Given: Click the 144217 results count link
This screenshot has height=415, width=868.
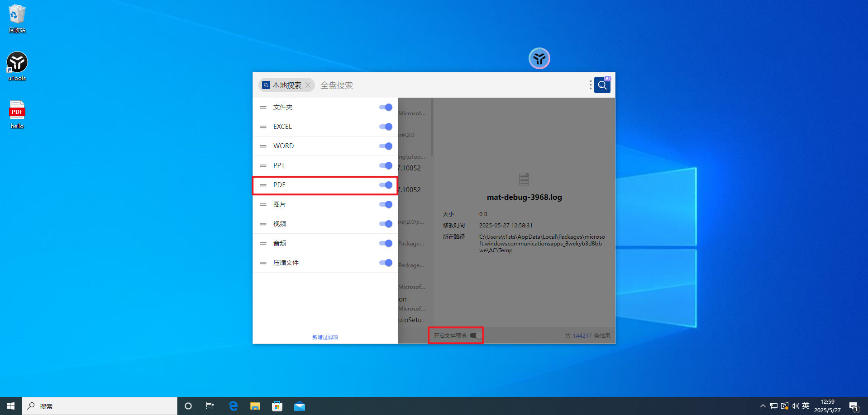Looking at the screenshot, I should point(582,335).
